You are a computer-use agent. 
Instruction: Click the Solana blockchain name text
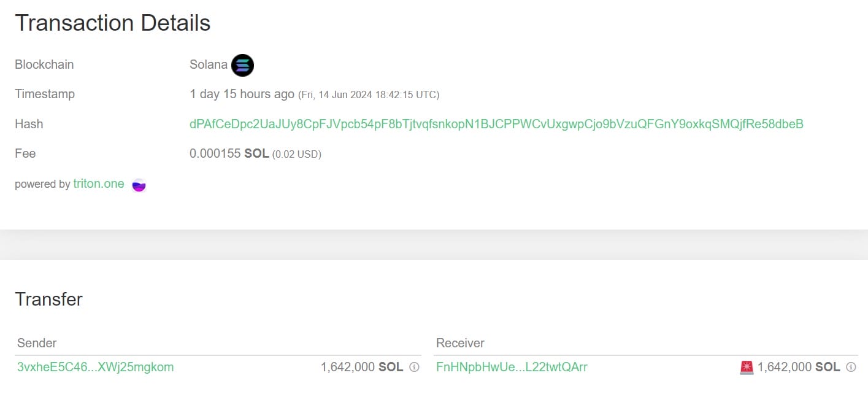pos(209,65)
